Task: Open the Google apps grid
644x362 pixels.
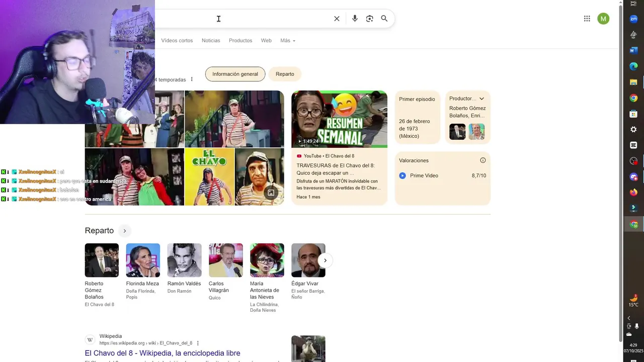Action: point(587,19)
